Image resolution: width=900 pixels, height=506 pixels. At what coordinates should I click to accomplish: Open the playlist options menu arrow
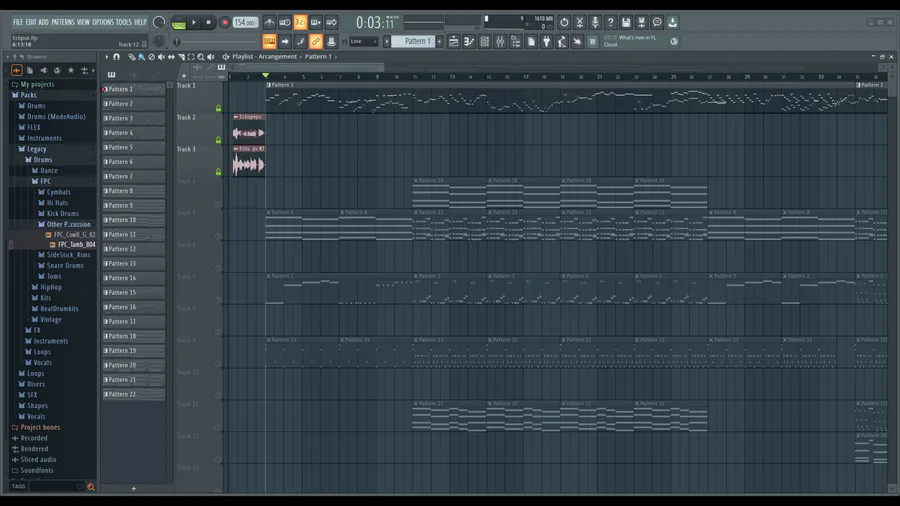(x=106, y=57)
